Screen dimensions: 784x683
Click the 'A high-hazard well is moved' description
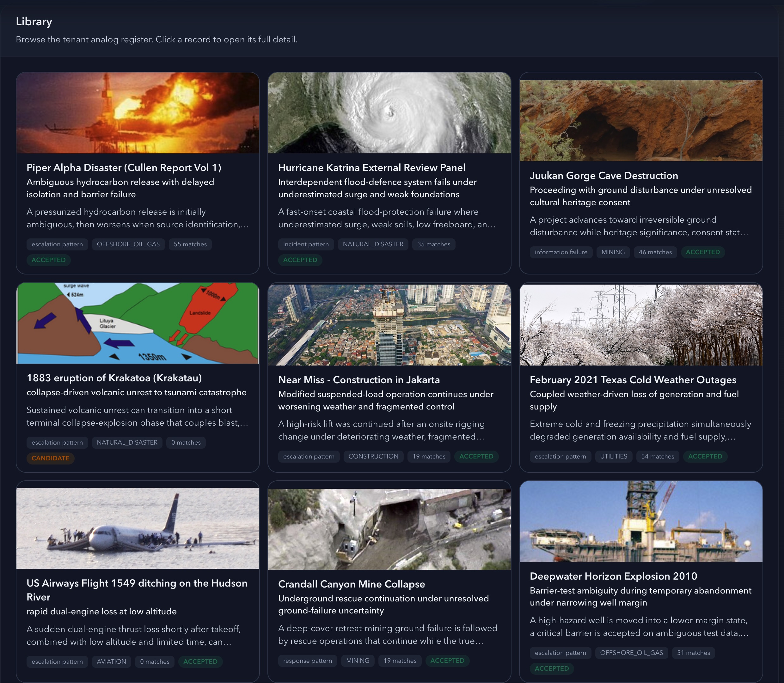coord(639,627)
